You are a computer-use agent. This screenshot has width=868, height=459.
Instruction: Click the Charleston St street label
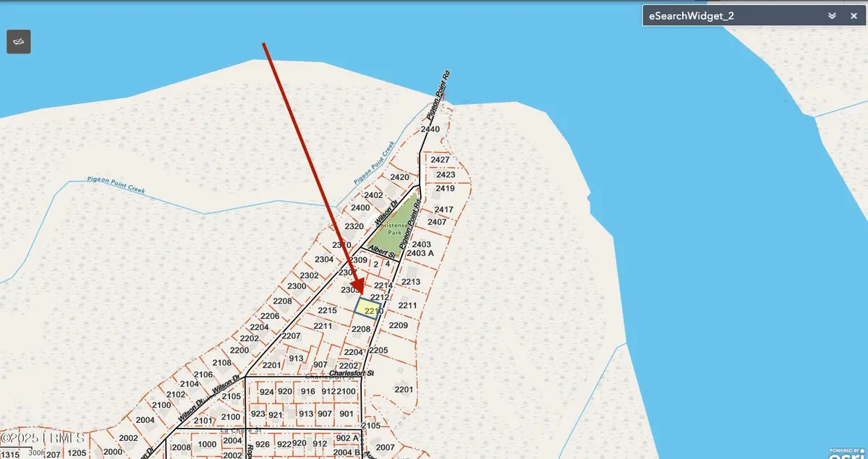tap(352, 372)
